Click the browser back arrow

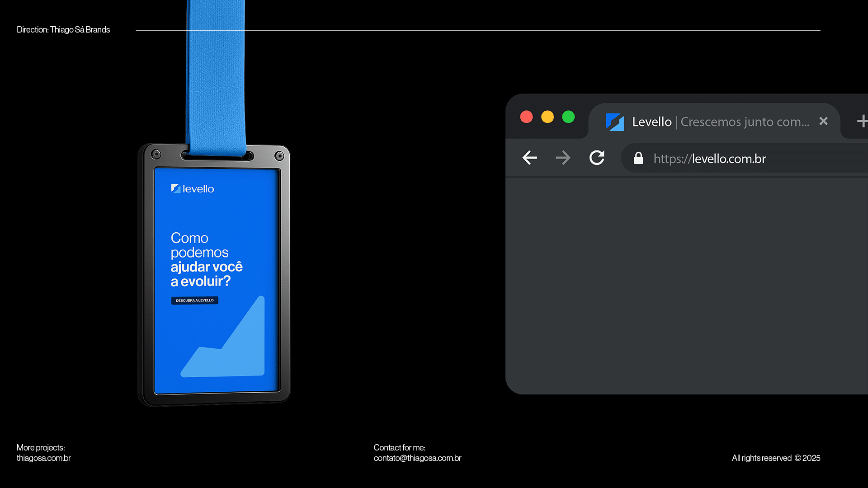click(529, 158)
